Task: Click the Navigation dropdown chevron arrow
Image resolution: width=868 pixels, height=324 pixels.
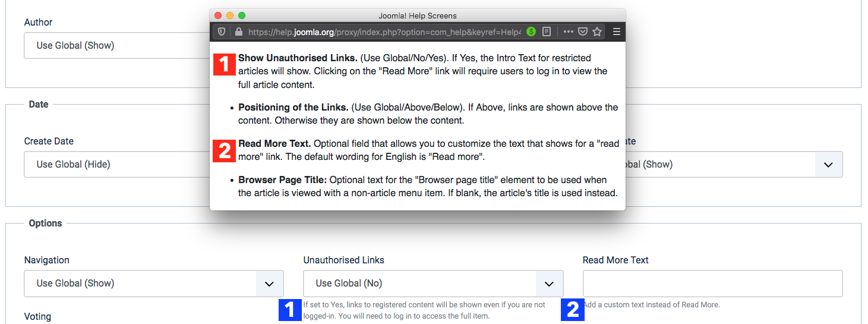Action: tap(270, 283)
